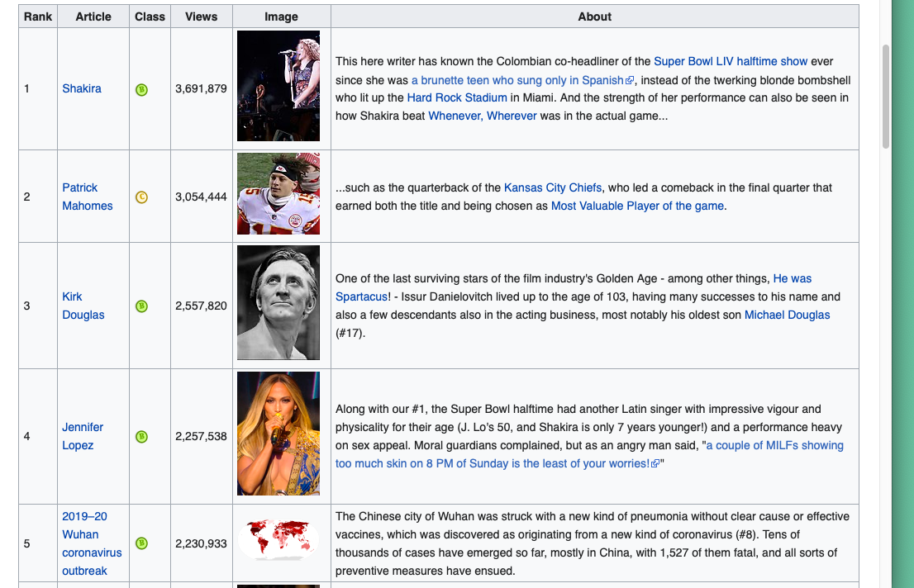Viewport: 914px width, 588px height.
Task: Click the About column header
Action: (x=594, y=17)
